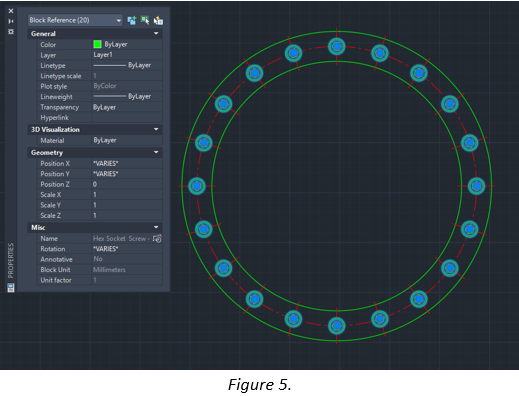This screenshot has width=519, height=396.
Task: Click the General section header
Action: [x=95, y=33]
